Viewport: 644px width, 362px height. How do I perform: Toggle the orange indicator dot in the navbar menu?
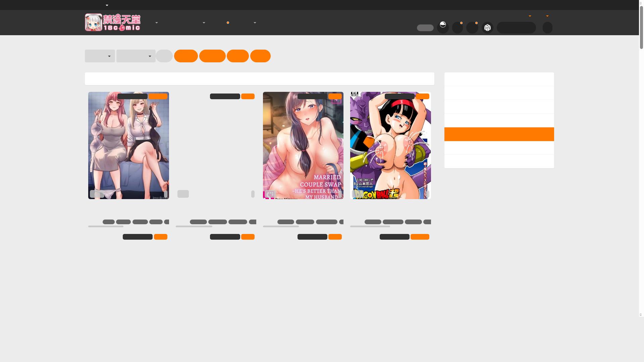tap(228, 22)
